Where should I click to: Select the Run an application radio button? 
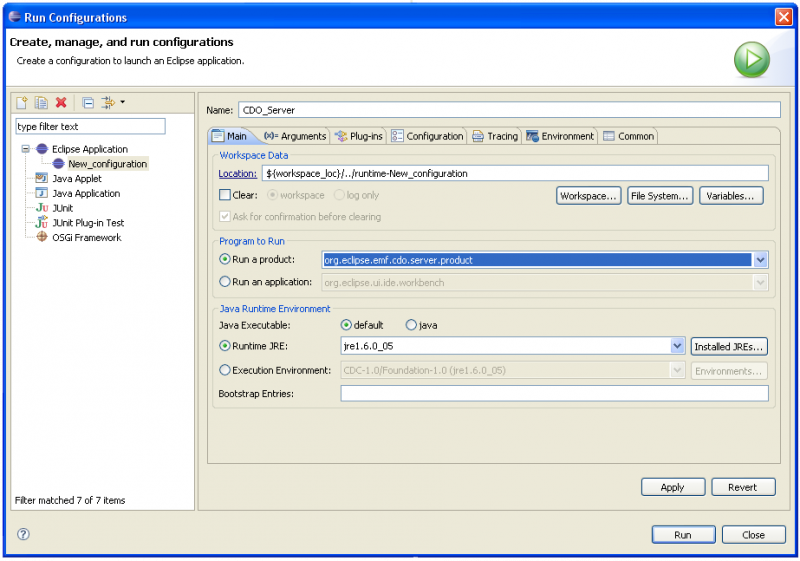[224, 282]
